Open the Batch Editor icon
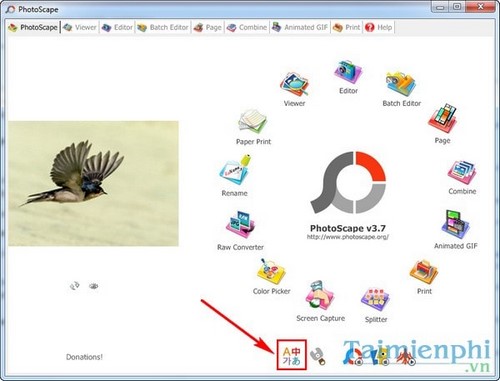Screen dimensions: 500x381 (401, 84)
